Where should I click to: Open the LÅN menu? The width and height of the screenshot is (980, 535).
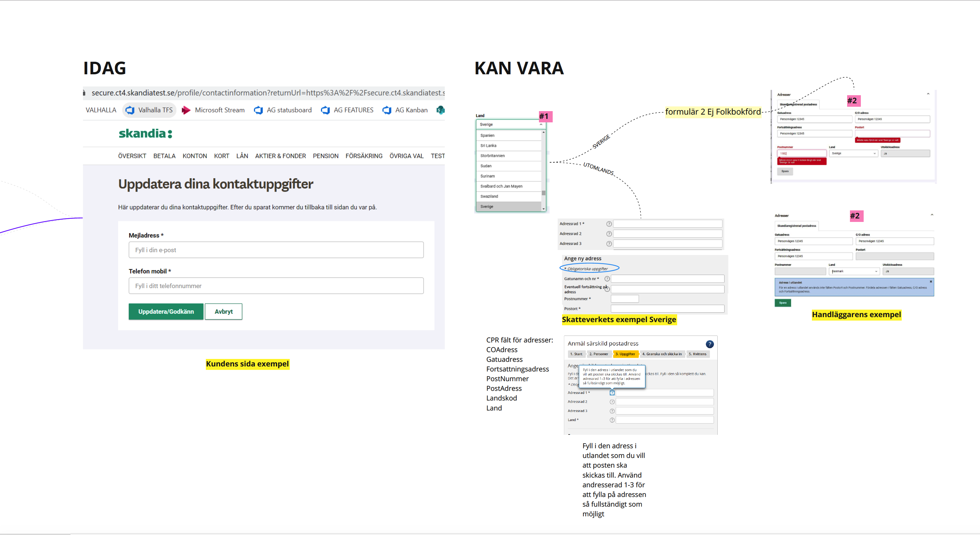point(242,156)
